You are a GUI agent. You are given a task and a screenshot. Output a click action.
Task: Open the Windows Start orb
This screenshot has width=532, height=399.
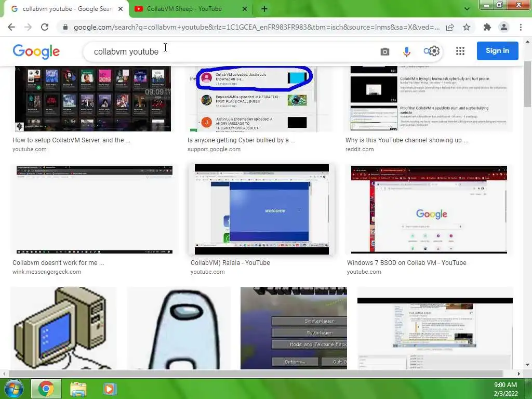point(14,389)
